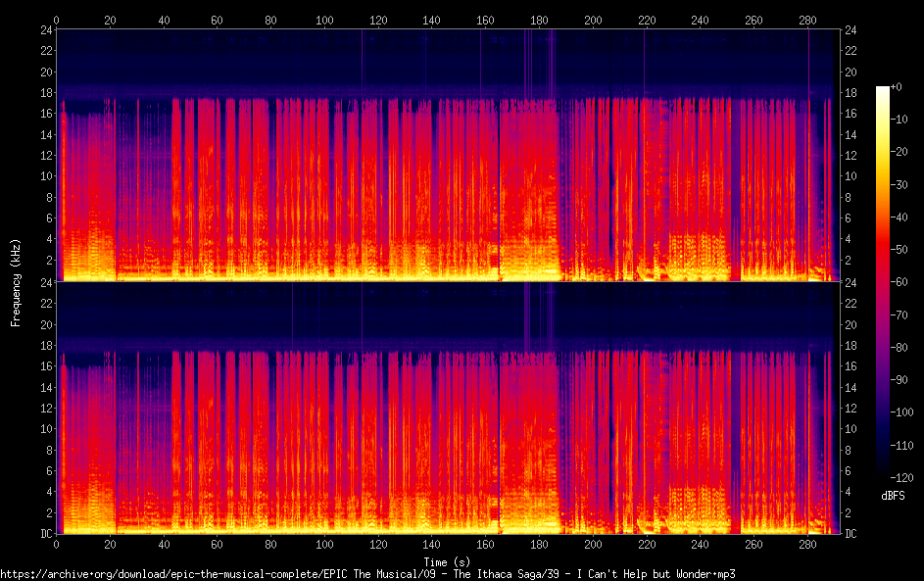Select the -120 label on the color scale
This screenshot has height=581, width=924.
pos(893,478)
